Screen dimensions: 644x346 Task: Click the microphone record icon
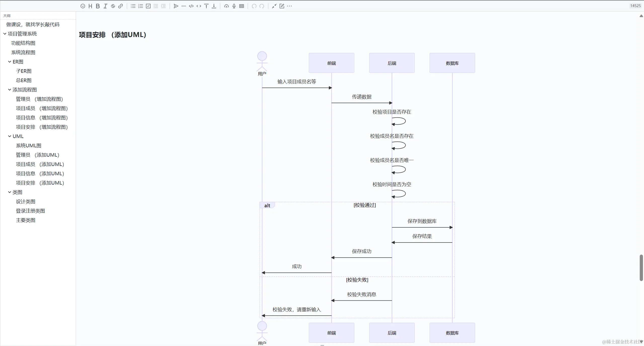click(x=234, y=6)
